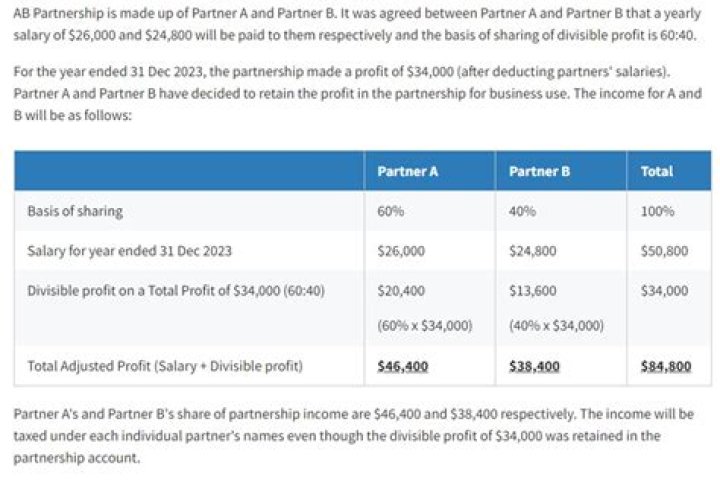Click the underlined $84,800 grand total
The height and width of the screenshot is (486, 720).
point(666,367)
